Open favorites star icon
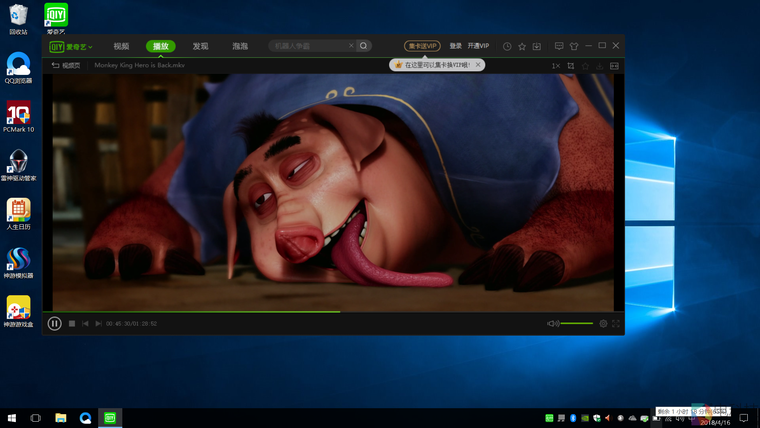The width and height of the screenshot is (760, 428). tap(522, 46)
